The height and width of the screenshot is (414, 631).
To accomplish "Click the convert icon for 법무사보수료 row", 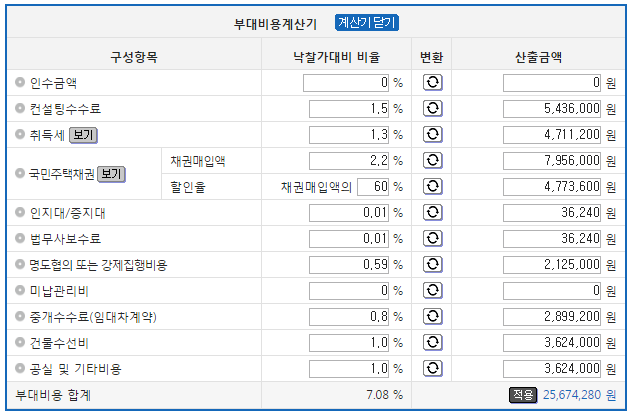I will (x=433, y=238).
